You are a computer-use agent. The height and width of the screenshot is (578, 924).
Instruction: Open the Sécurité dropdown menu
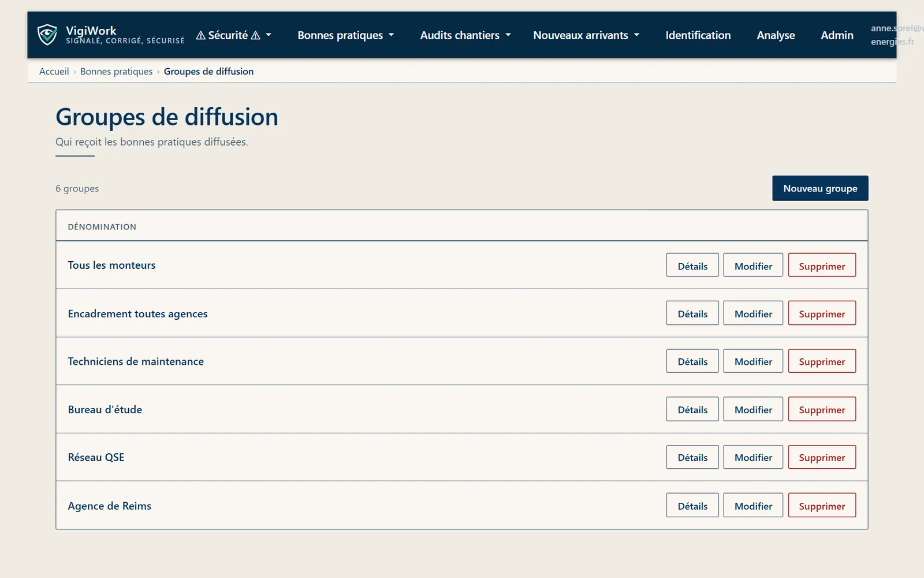click(x=233, y=35)
